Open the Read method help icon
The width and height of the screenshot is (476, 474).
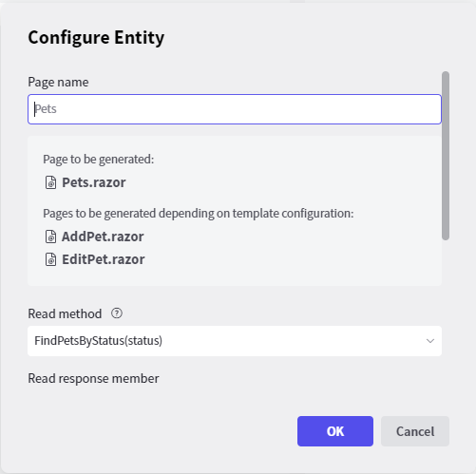[x=117, y=313]
